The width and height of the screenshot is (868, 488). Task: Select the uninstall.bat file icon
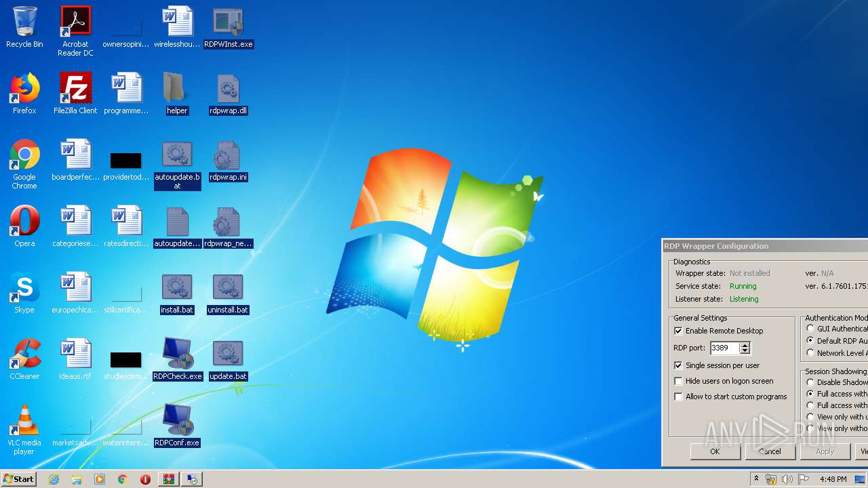228,293
